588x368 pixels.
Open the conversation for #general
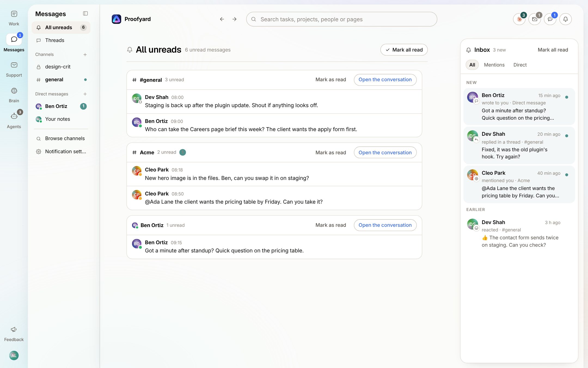click(385, 80)
